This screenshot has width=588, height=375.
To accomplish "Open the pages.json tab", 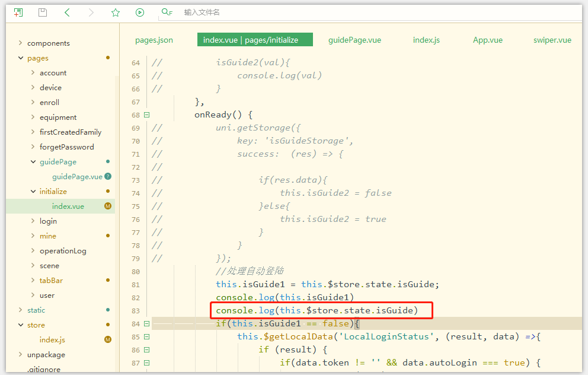I will coord(154,40).
